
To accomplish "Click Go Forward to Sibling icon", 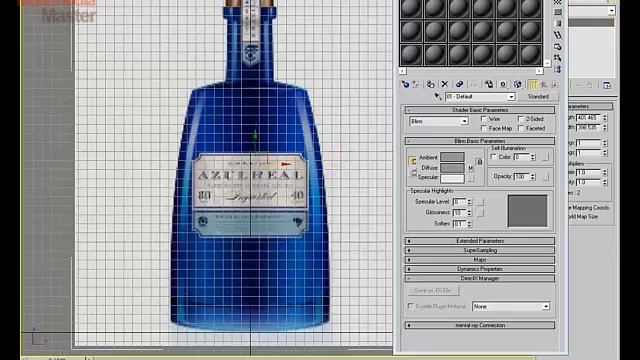I will pos(554,84).
